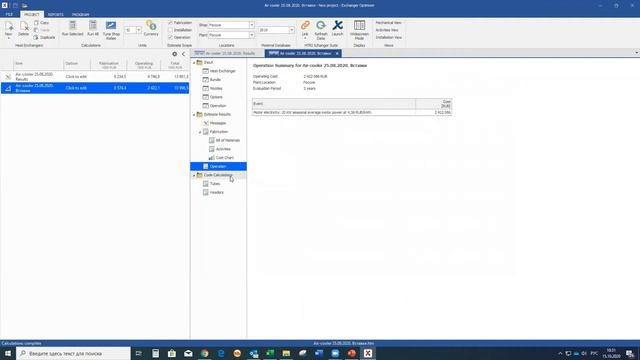Collapse the Fabrication tree node
Image resolution: width=640 pixels, height=360 pixels.
[200, 132]
